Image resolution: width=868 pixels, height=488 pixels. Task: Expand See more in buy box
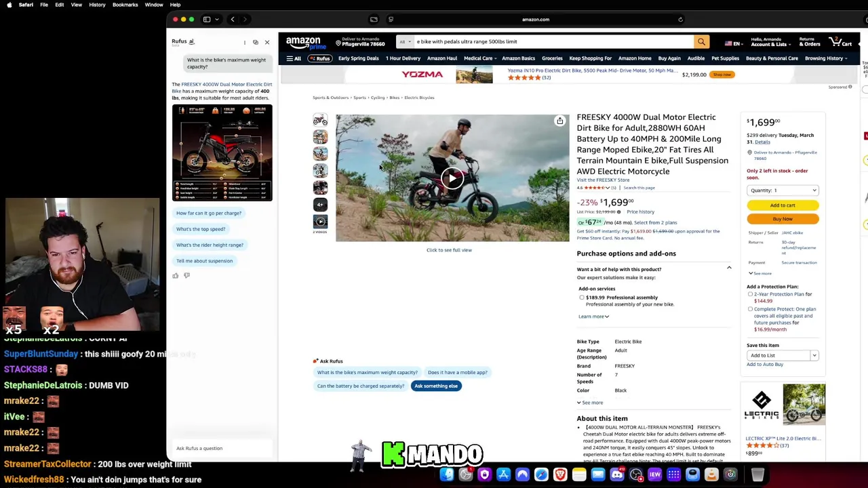point(760,273)
